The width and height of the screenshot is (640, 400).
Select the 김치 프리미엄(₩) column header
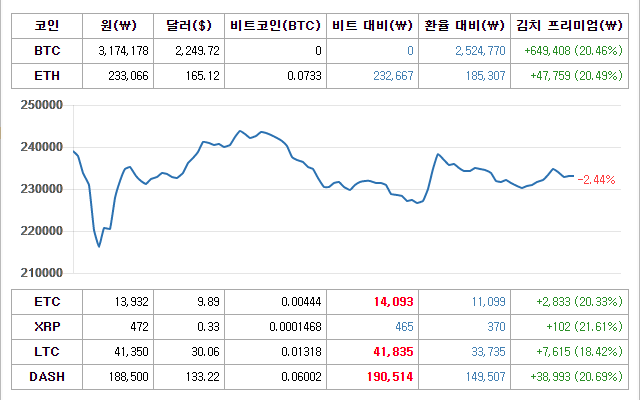tap(569, 26)
